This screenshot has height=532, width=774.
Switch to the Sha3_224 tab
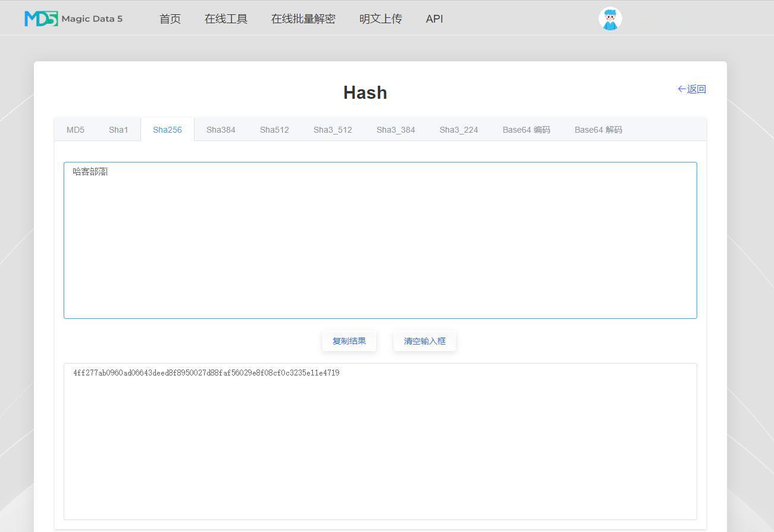pyautogui.click(x=459, y=129)
